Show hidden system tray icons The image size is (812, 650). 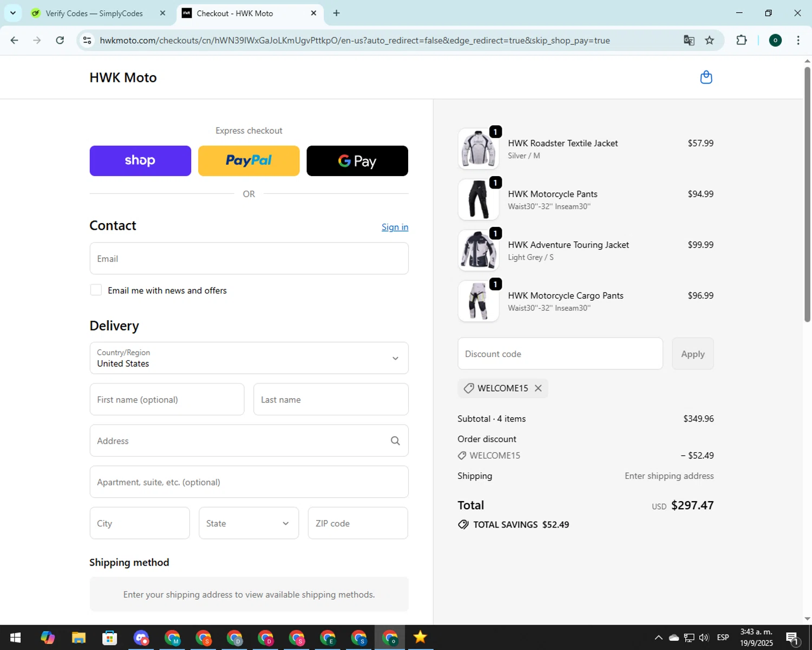658,638
